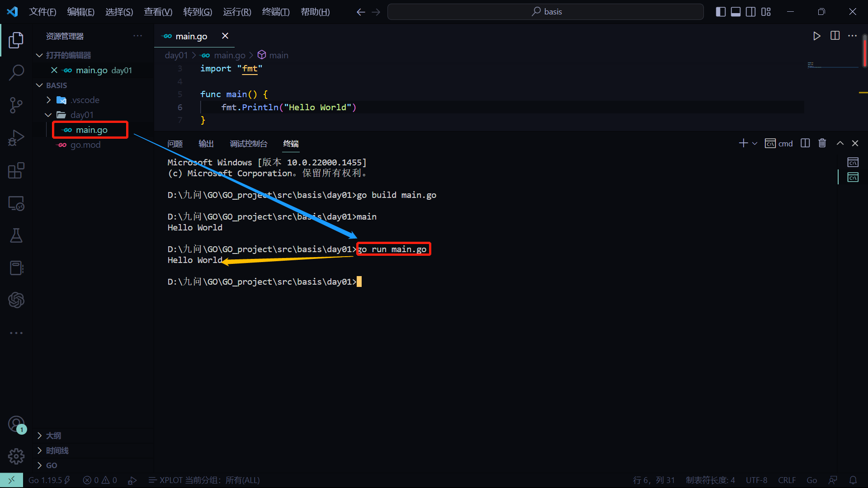Split the terminal panel

point(805,143)
